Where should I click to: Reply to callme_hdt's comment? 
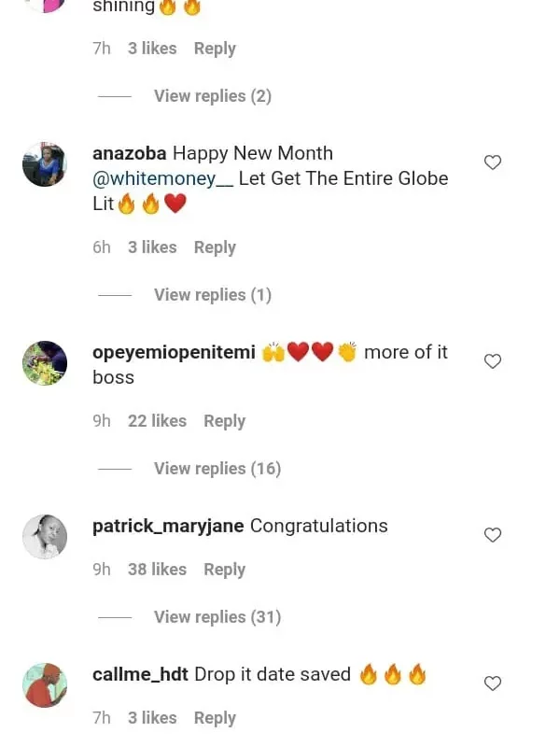[x=215, y=718]
